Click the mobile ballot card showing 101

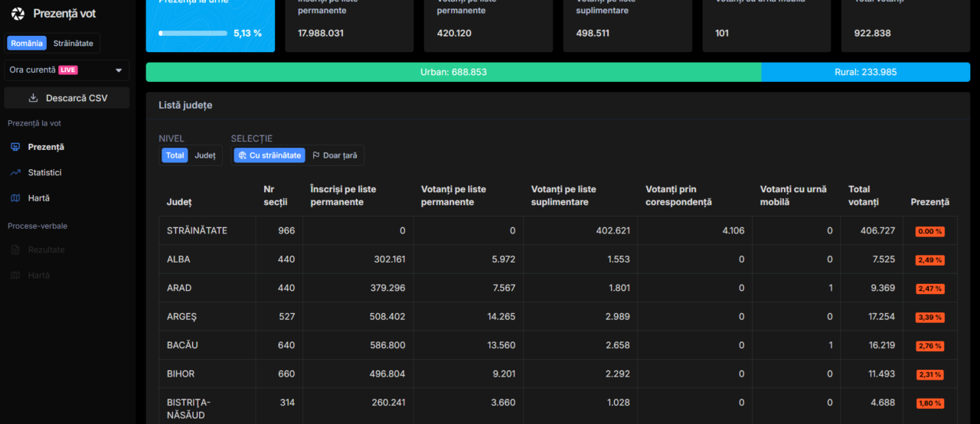766,26
